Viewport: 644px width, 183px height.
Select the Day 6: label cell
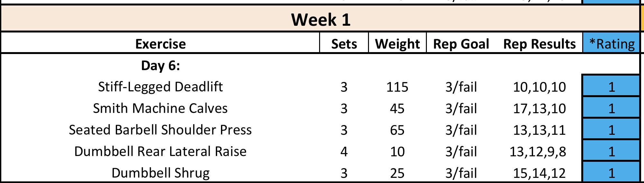160,66
